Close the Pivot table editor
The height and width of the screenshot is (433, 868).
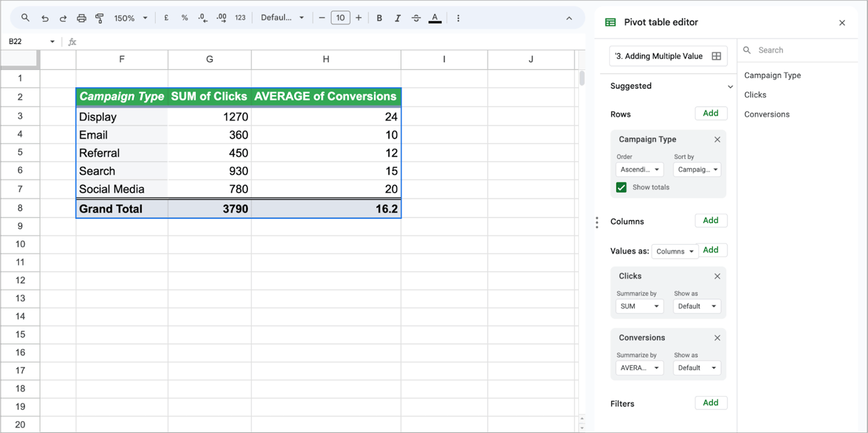[x=843, y=23]
